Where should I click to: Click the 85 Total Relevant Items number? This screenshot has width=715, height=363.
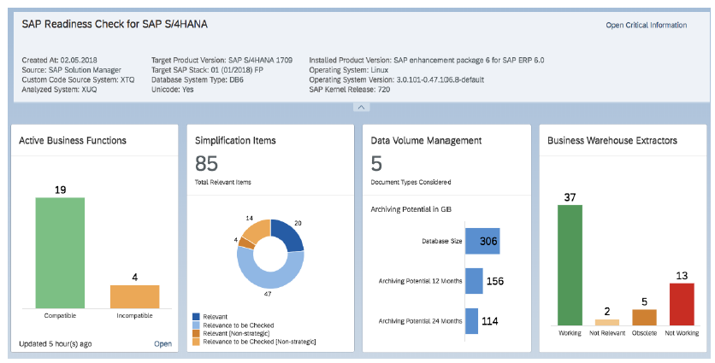207,164
